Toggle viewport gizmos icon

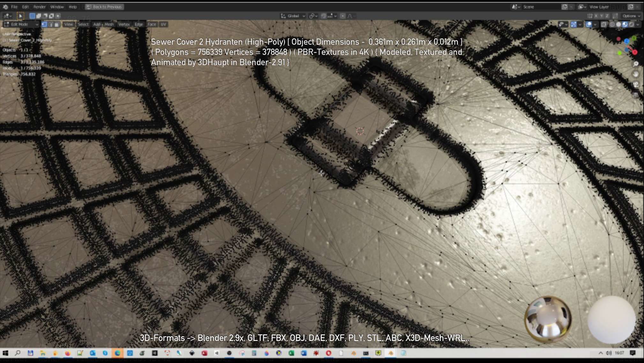(x=573, y=24)
